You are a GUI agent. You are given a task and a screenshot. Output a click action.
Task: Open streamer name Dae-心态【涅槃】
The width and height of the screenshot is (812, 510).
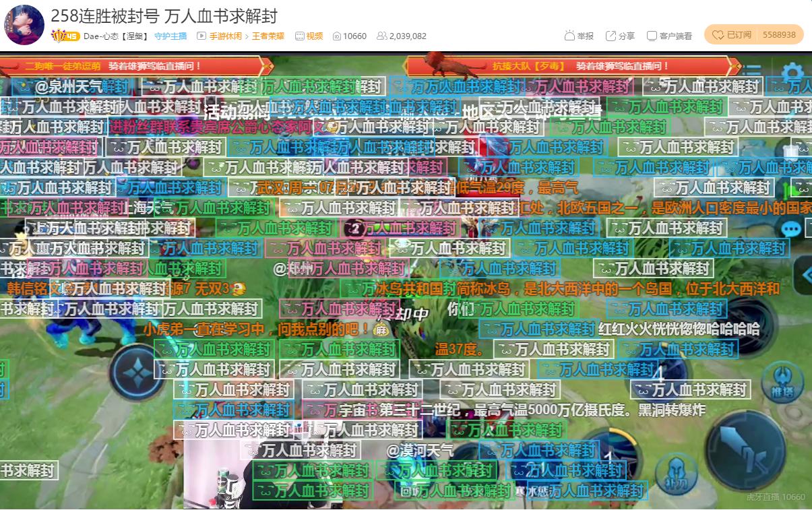tap(117, 36)
